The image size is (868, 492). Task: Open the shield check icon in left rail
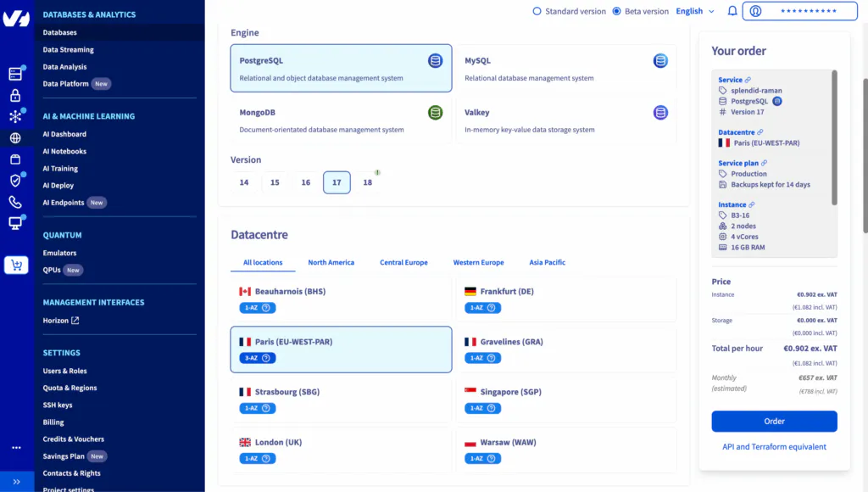pyautogui.click(x=15, y=181)
